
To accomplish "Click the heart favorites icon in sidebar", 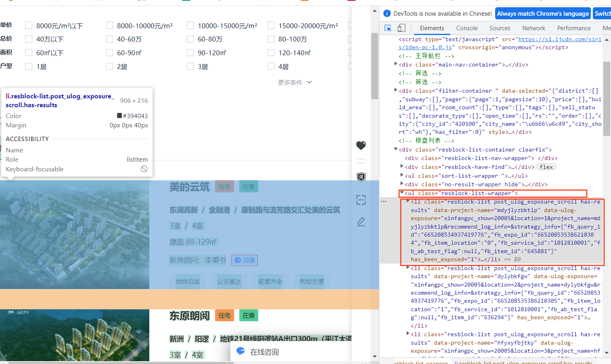I will pos(361,145).
